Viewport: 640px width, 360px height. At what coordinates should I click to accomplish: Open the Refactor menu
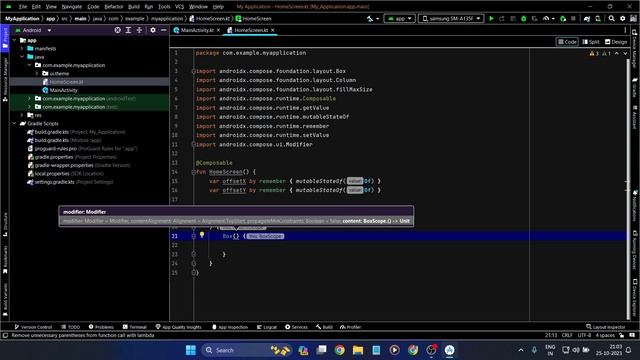(114, 7)
